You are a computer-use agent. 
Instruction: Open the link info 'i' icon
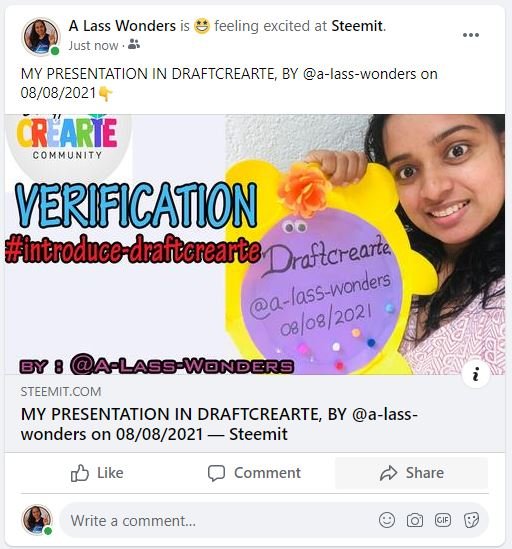click(475, 374)
